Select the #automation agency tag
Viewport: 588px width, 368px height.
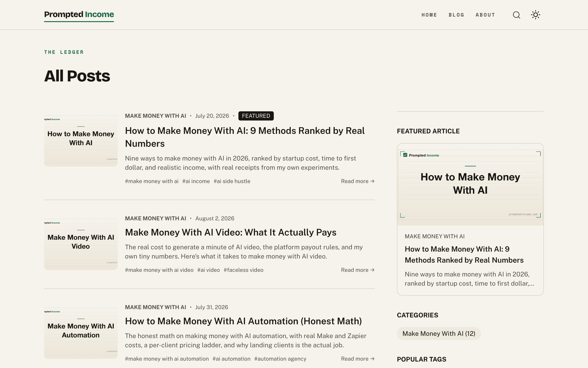(280, 359)
